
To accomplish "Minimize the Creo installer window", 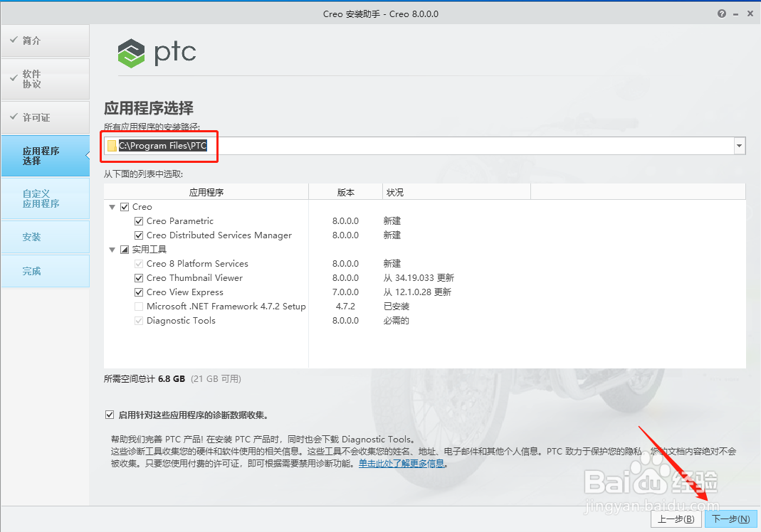I will point(736,14).
